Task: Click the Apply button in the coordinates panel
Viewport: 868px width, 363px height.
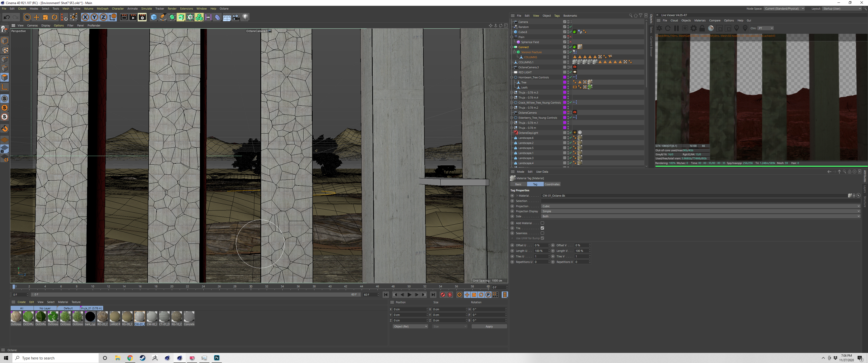Action: point(489,326)
